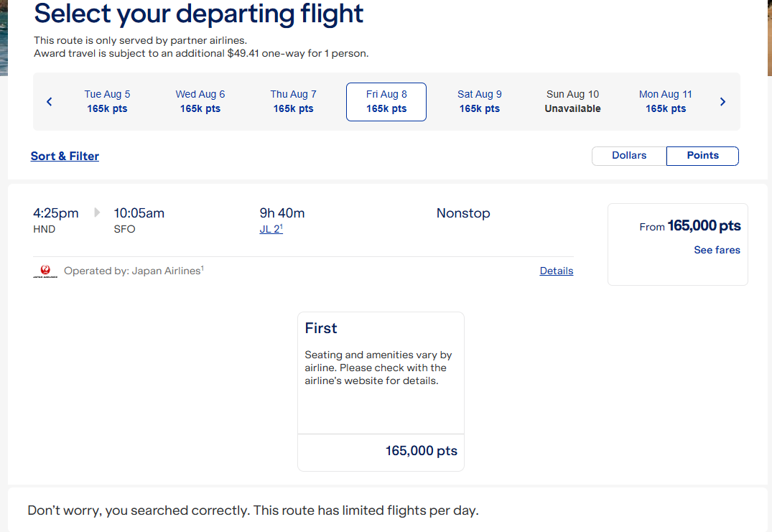Viewport: 772px width, 532px height.
Task: Switch price display to Points
Action: click(x=702, y=156)
